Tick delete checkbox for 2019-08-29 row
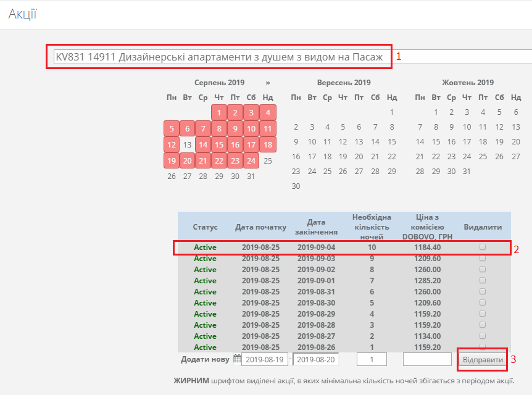Screen dimensions: 532x395 [x=483, y=314]
